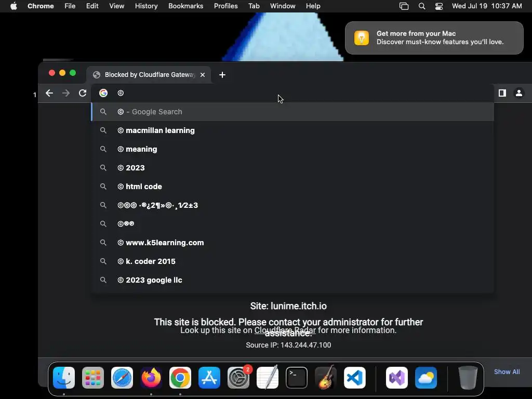Choose the "© - Google Search" suggestion
532x399 pixels.
pos(292,112)
